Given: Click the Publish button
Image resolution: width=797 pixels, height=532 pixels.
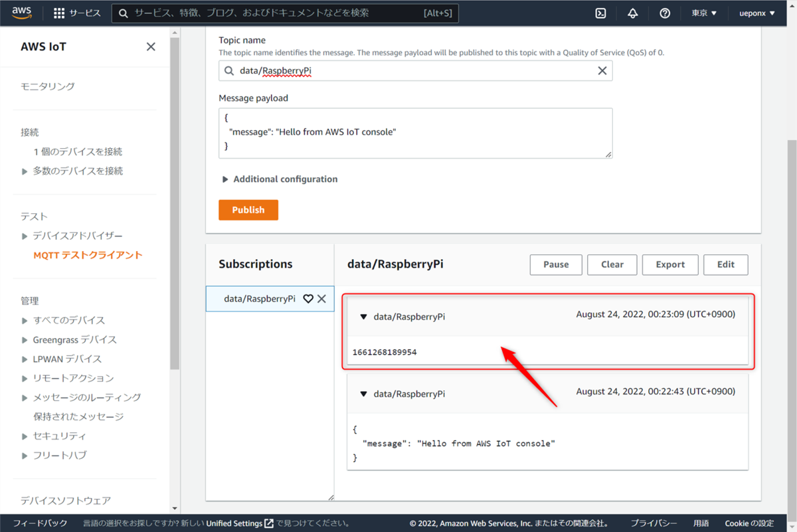Looking at the screenshot, I should point(248,210).
